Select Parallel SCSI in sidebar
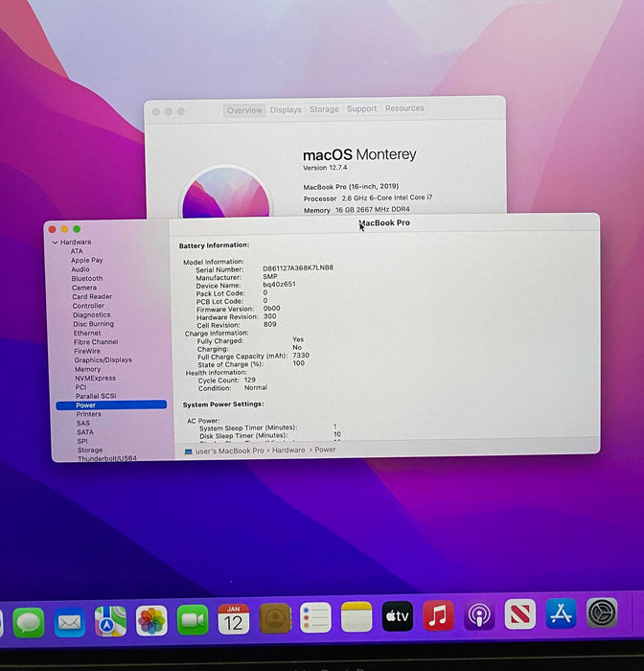The height and width of the screenshot is (671, 644). click(x=96, y=396)
